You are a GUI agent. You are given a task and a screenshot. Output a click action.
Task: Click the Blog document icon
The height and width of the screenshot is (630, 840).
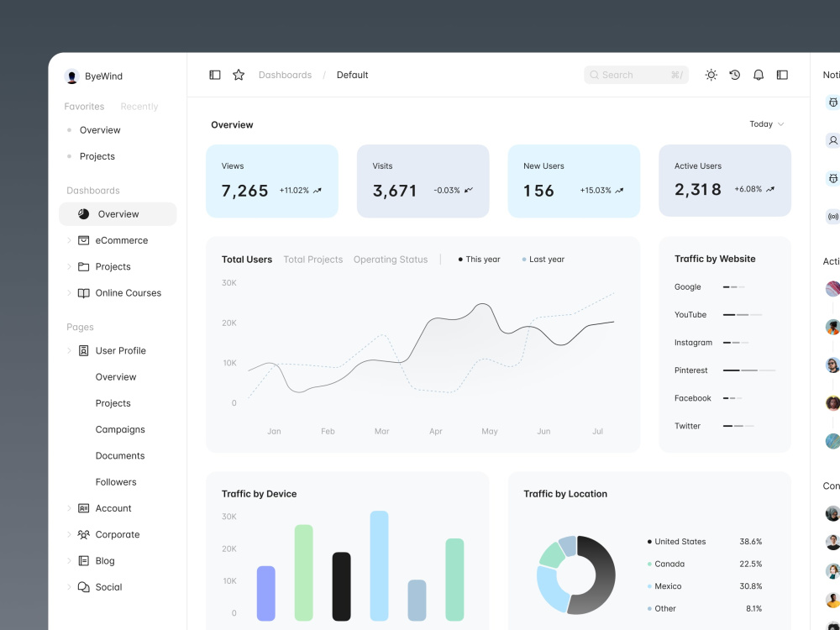(83, 561)
